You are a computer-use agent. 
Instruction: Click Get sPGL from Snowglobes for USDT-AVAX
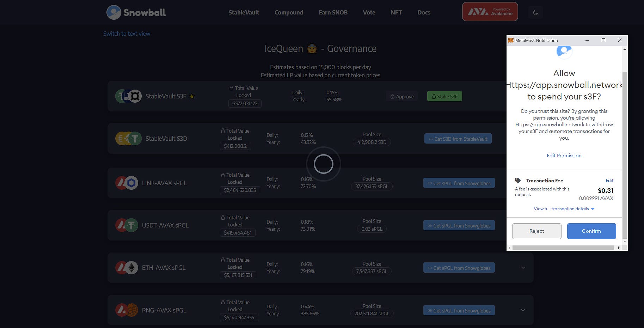coord(459,226)
